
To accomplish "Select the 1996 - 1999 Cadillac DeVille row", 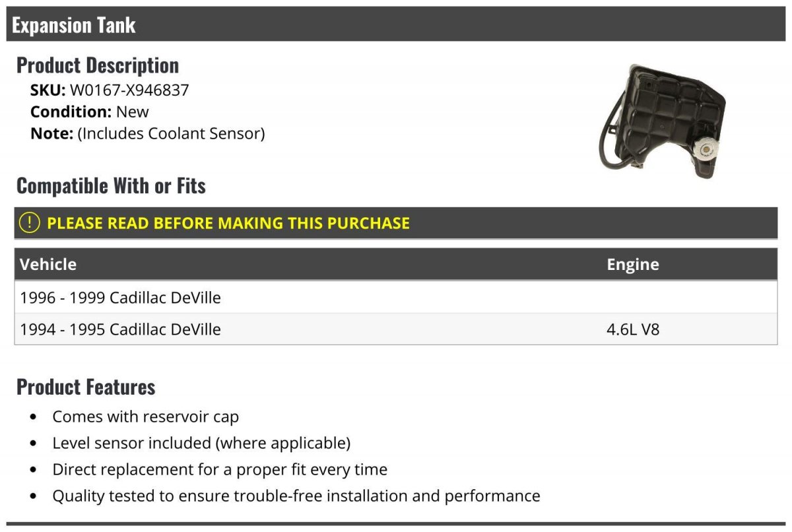I will coord(396,298).
